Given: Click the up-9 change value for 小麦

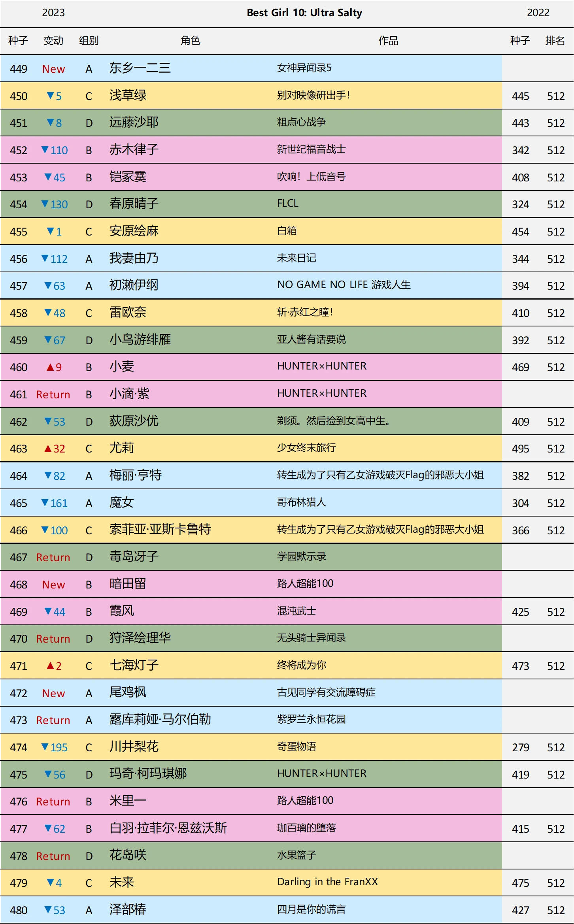Looking at the screenshot, I should (x=54, y=367).
